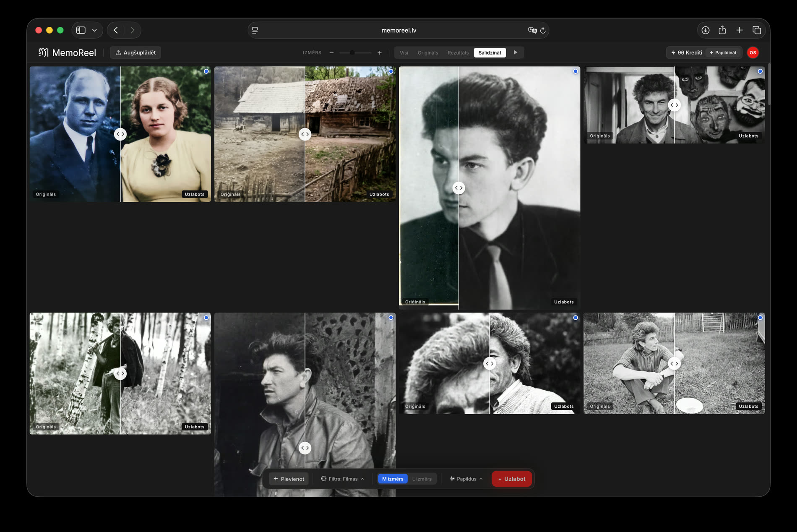Toggle selection dot on man sitting on grass

click(760, 318)
